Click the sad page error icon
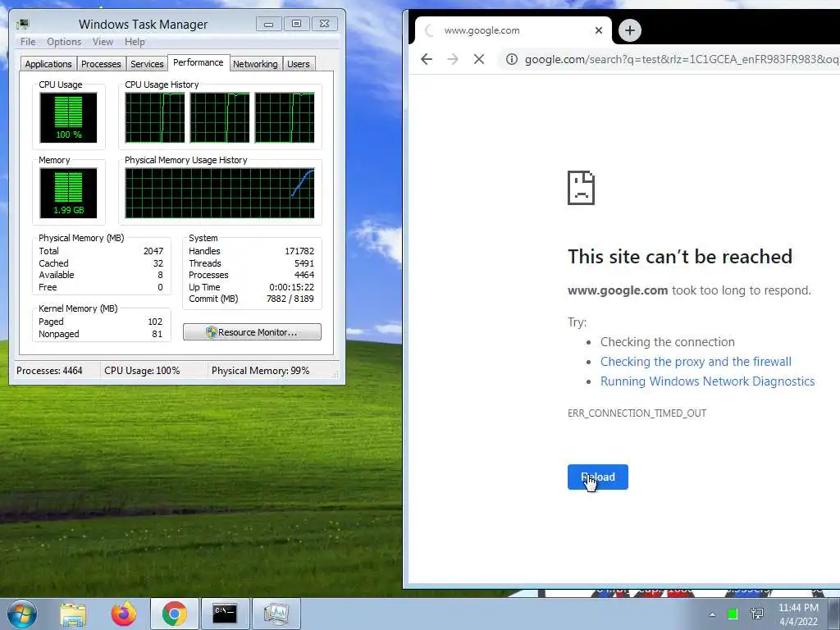840x630 pixels. click(x=582, y=188)
